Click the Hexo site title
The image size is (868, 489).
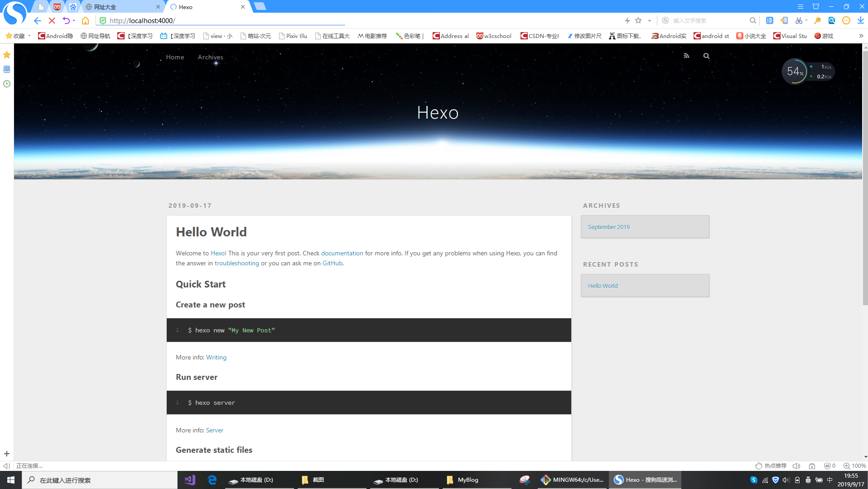(x=438, y=112)
